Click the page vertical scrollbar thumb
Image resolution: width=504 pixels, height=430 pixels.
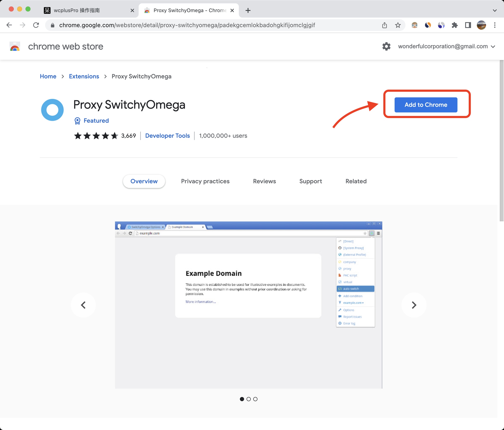pyautogui.click(x=502, y=141)
